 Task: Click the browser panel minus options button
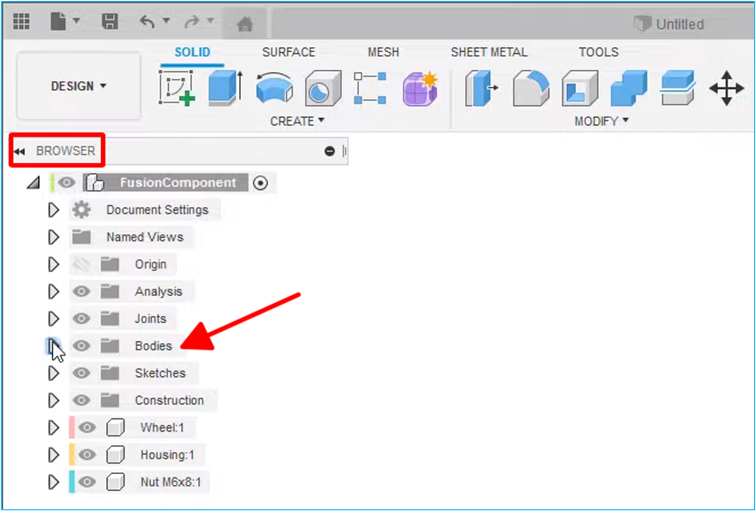coord(329,151)
